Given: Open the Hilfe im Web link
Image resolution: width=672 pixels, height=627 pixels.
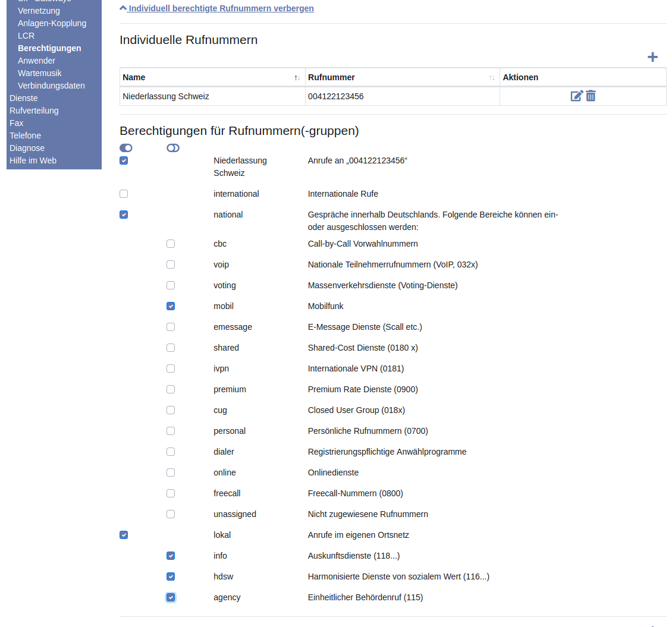Looking at the screenshot, I should (33, 160).
